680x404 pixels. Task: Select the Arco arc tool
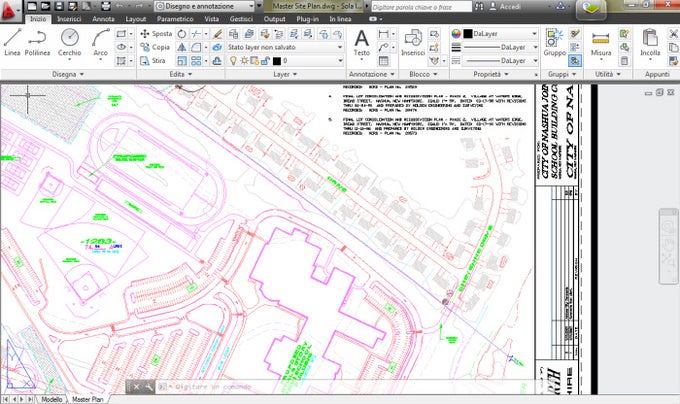coord(100,42)
